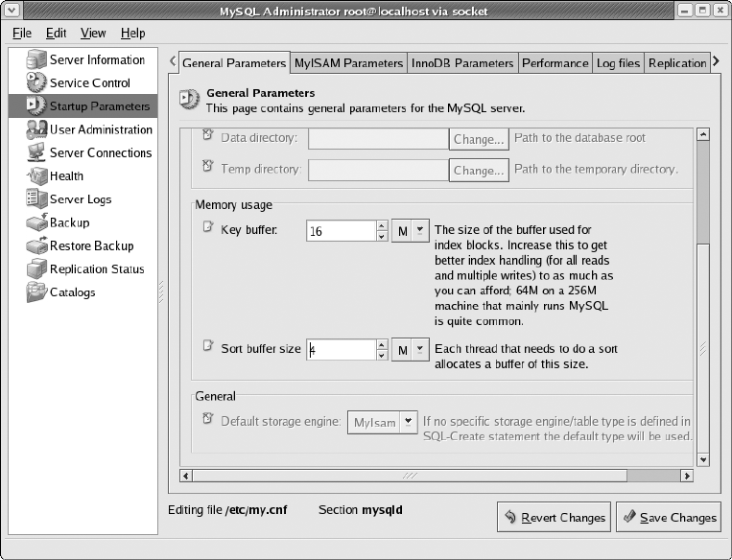This screenshot has height=560, width=732.
Task: Click the Data directory path field
Action: (x=378, y=139)
